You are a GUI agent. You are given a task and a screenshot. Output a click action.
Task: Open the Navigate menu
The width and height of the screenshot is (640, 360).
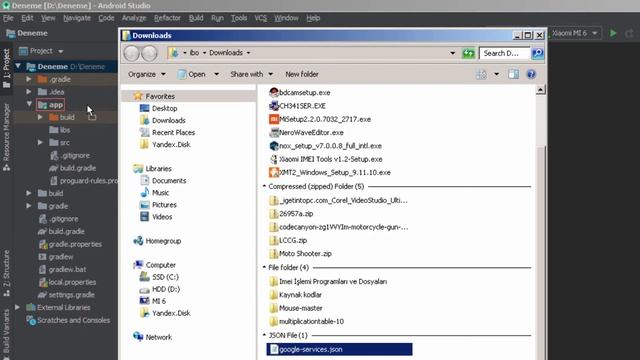77,18
